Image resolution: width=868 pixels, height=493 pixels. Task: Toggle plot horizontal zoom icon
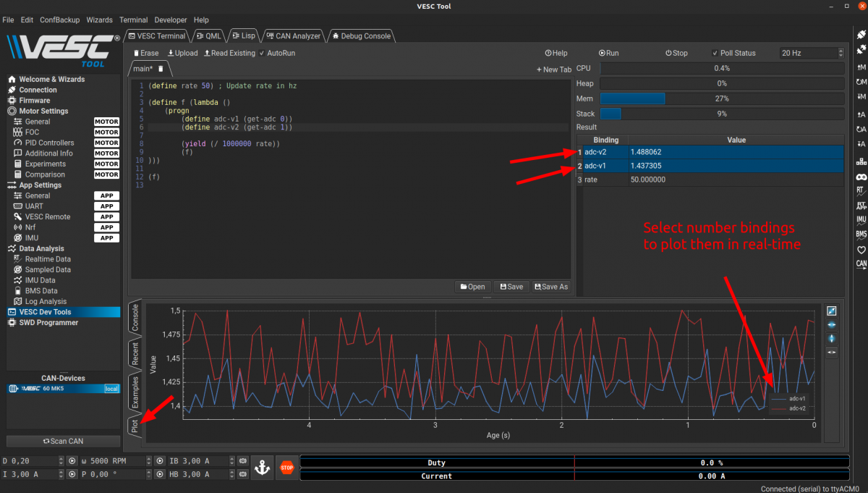(x=832, y=325)
